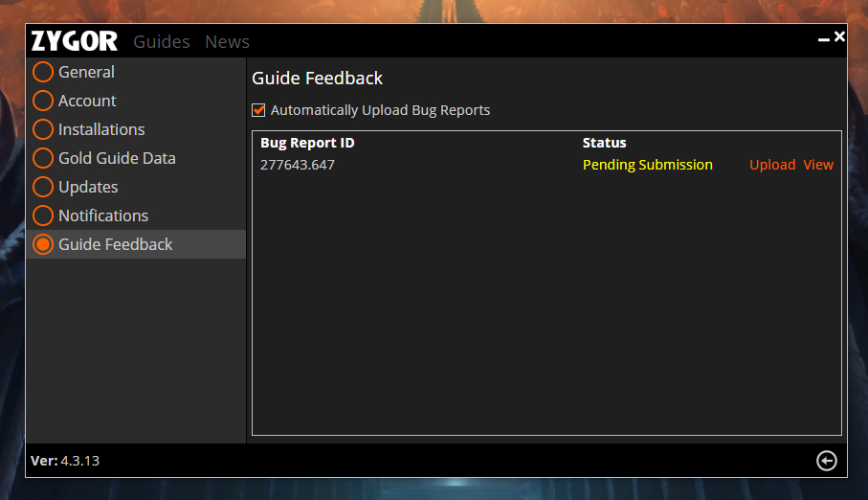
Task: Click the Guide Feedback page heading
Action: 317,79
